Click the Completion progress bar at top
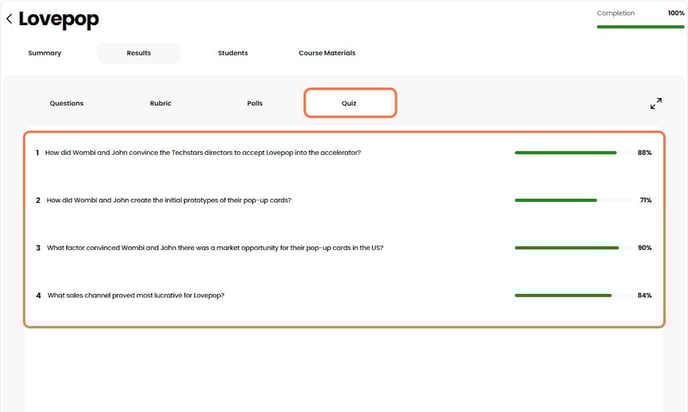This screenshot has width=688, height=412. [640, 27]
